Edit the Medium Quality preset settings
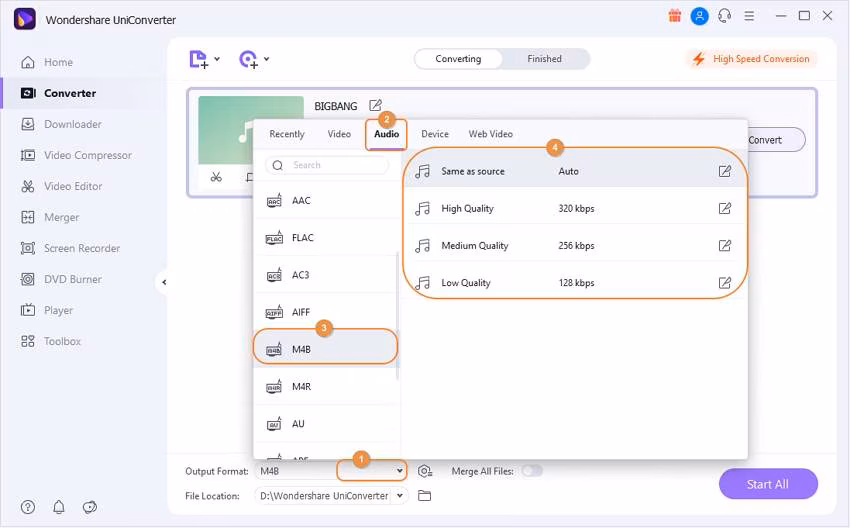Viewport: 850px width, 528px height. pyautogui.click(x=725, y=246)
